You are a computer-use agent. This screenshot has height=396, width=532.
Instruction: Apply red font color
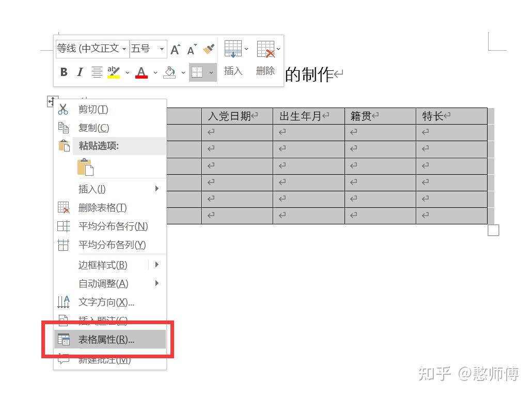(142, 72)
